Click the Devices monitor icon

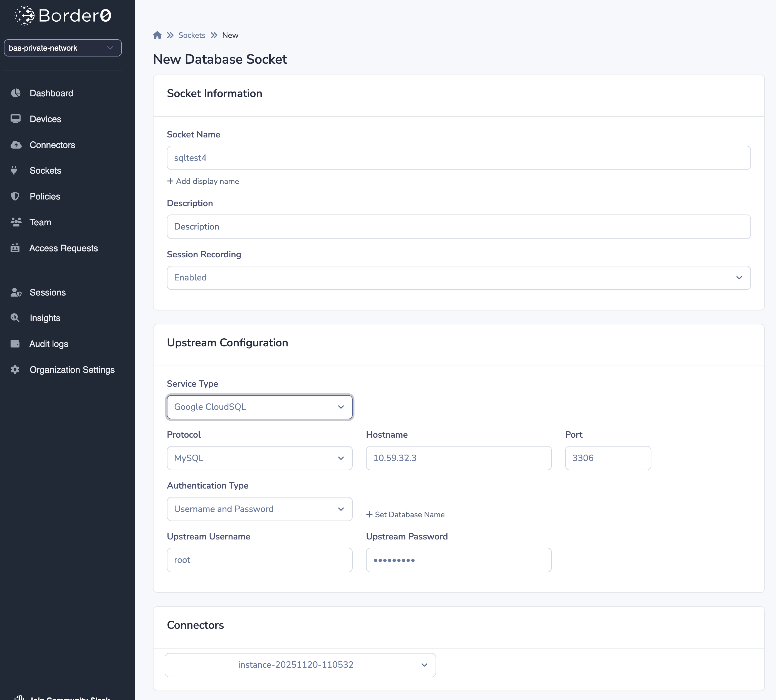(15, 119)
